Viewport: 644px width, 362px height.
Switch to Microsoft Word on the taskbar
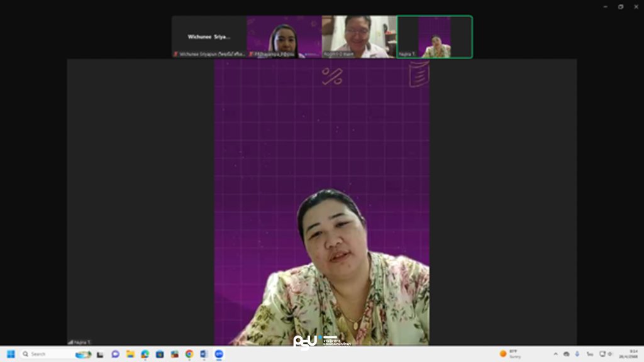204,354
